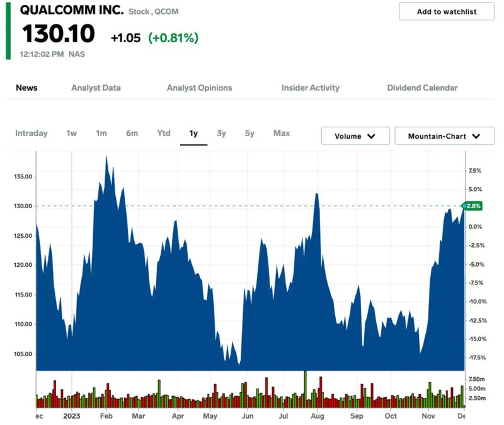Click the Aug date axis label
This screenshot has height=425, width=504.
(318, 416)
